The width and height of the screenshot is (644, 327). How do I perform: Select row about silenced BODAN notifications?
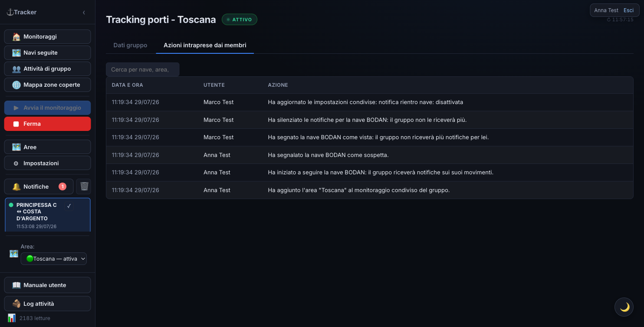pos(369,120)
